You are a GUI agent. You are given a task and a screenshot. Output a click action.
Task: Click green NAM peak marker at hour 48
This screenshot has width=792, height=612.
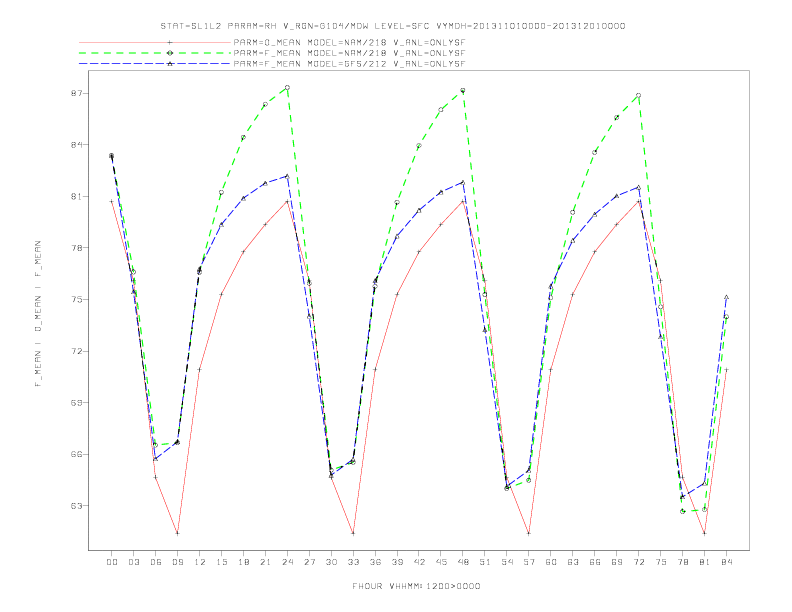[x=463, y=90]
